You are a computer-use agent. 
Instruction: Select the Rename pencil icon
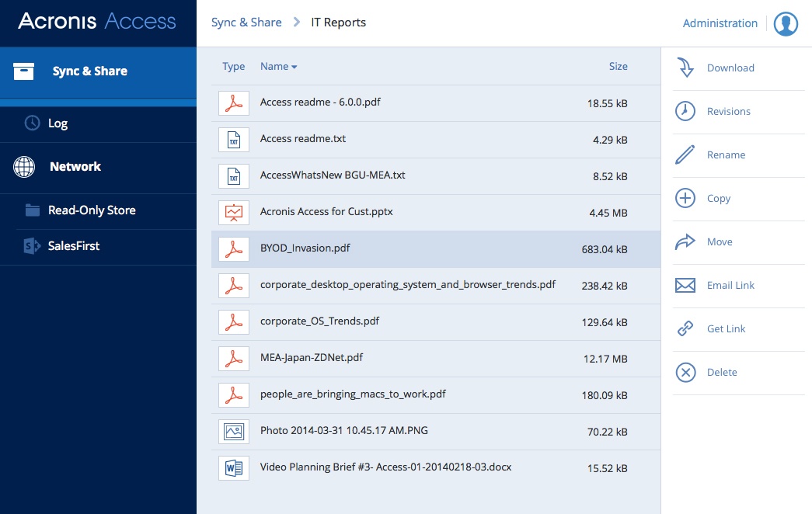click(x=685, y=155)
